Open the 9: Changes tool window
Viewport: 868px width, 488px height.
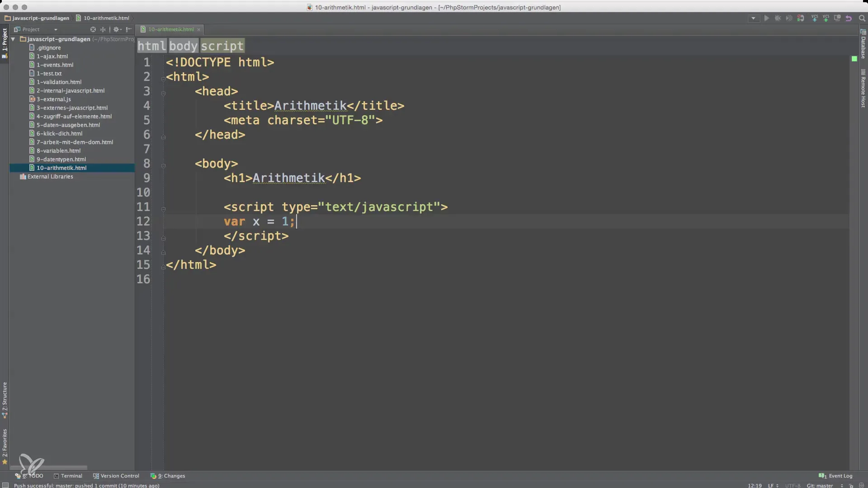click(x=168, y=476)
